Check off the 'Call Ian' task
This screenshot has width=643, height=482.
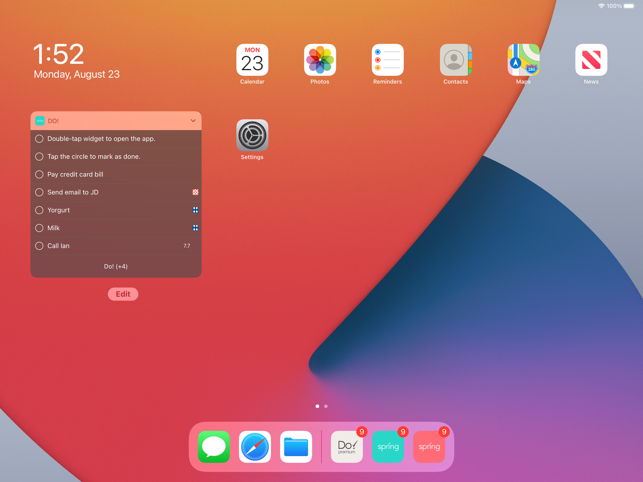pos(39,246)
